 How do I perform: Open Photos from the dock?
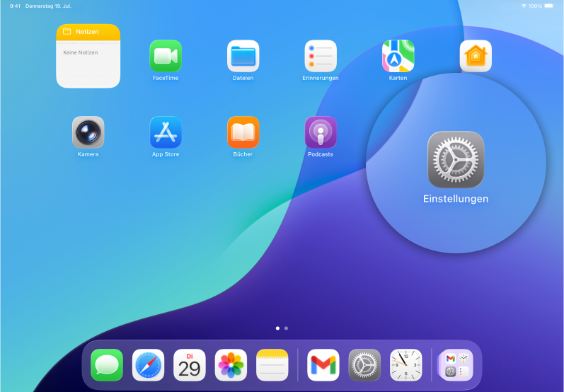[231, 365]
